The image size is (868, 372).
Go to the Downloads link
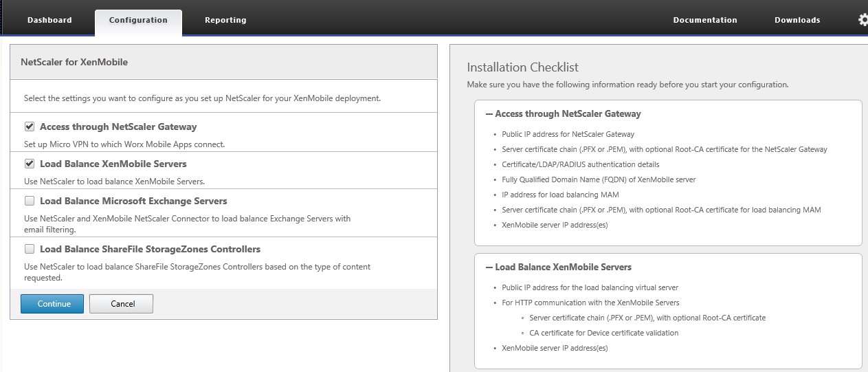(797, 20)
